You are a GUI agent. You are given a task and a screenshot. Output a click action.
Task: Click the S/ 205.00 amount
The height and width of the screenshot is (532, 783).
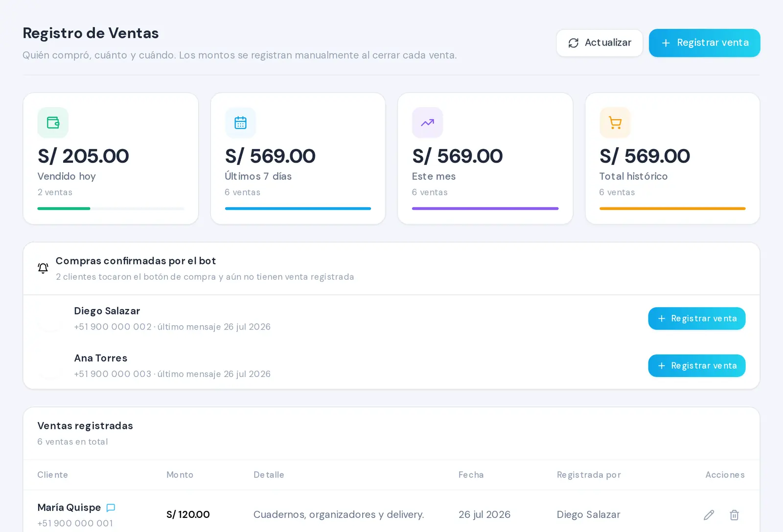click(x=83, y=156)
